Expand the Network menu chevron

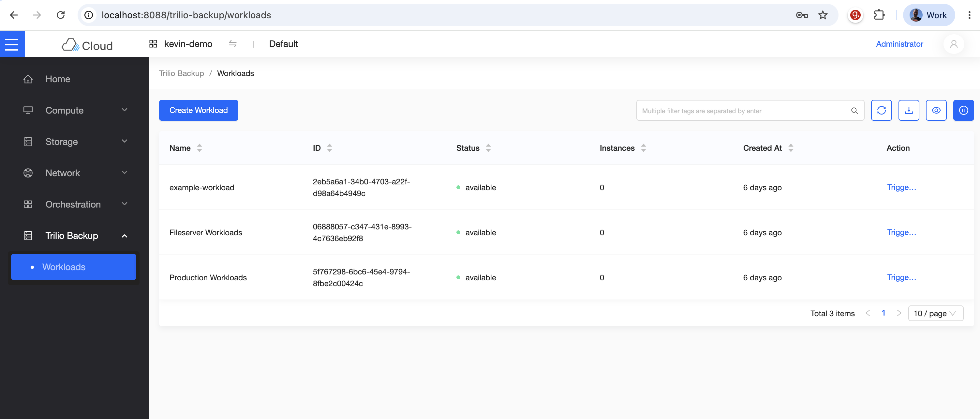coord(125,173)
